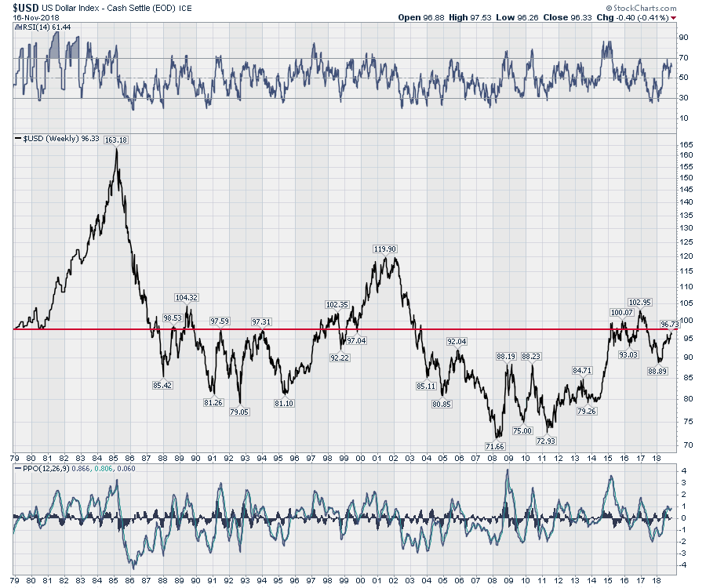Viewport: 706px width, 588px height.
Task: Click the Chg -0.40 (-0.41%) value
Action: [632, 17]
